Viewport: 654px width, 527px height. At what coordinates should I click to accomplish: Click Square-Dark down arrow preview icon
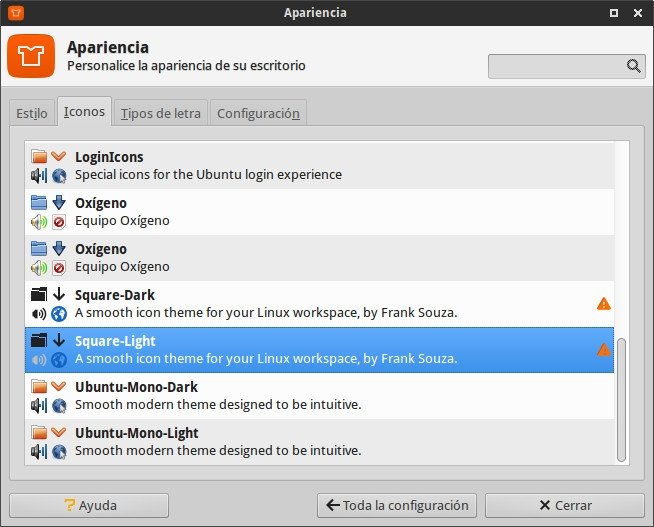pyautogui.click(x=59, y=294)
